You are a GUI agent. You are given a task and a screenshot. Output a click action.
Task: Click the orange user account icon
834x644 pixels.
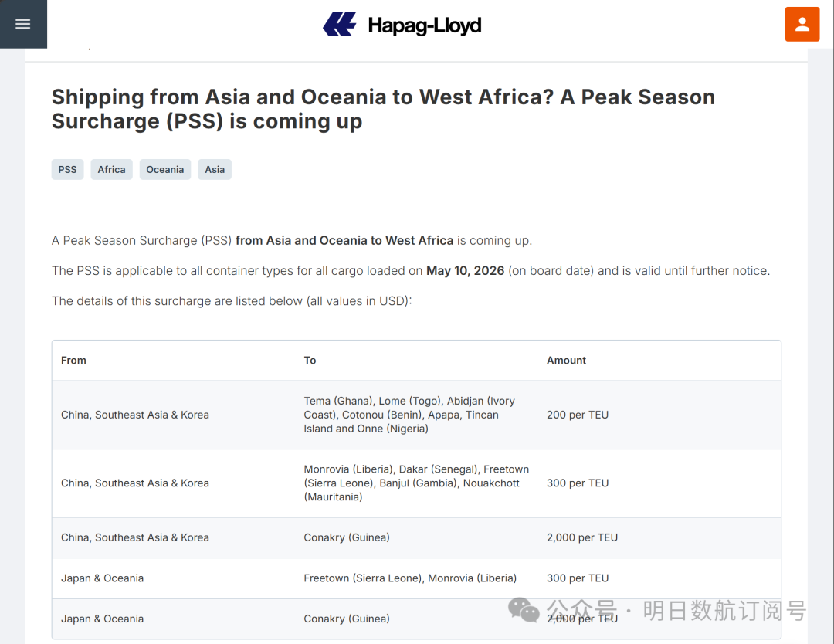coord(802,25)
